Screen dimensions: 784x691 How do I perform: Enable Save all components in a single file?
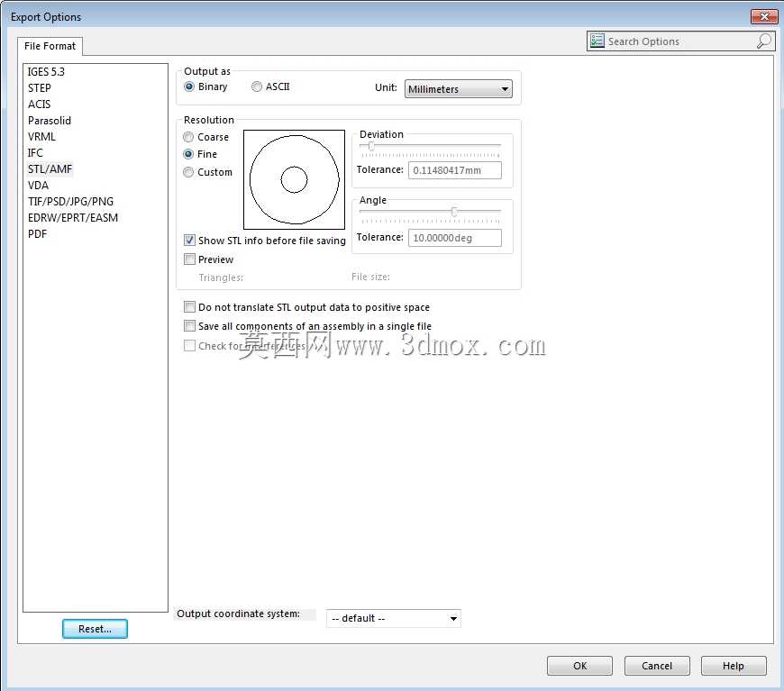point(189,326)
